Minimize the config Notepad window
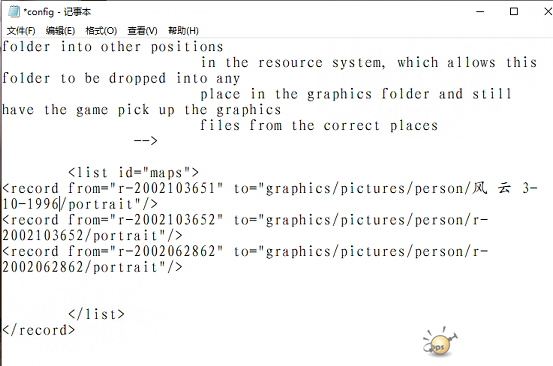 click(480, 12)
